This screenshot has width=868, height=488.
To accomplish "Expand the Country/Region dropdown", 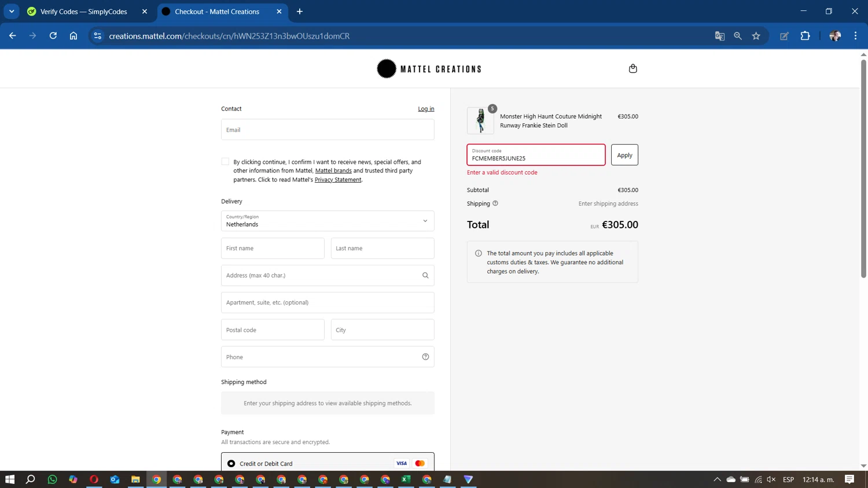I will click(x=328, y=221).
